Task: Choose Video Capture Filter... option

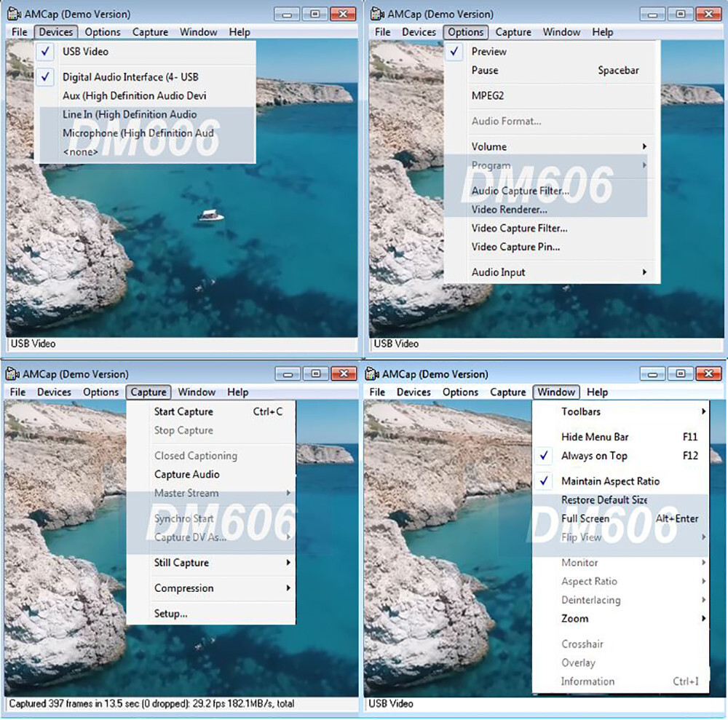Action: (519, 229)
